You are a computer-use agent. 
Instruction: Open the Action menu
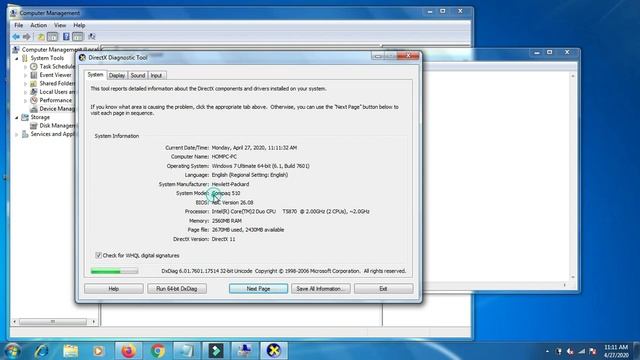[x=39, y=25]
